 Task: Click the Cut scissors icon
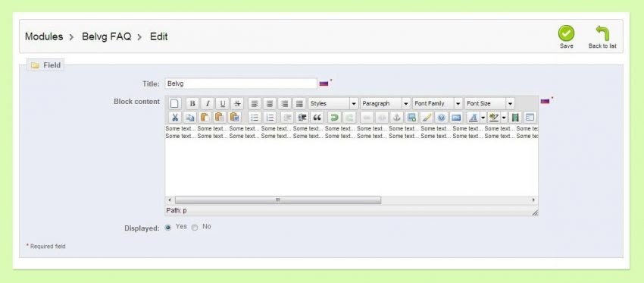tap(175, 118)
